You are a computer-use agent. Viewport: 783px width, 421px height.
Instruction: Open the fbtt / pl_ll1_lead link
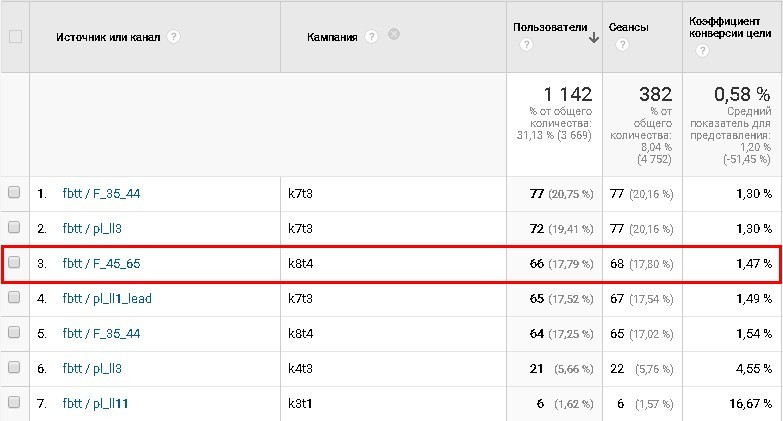coord(107,298)
